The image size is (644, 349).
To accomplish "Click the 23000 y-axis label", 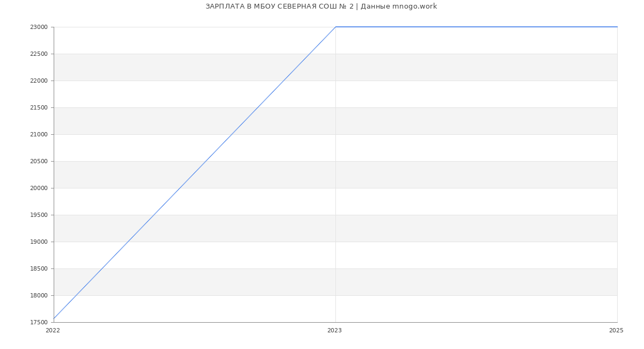I will (x=39, y=27).
